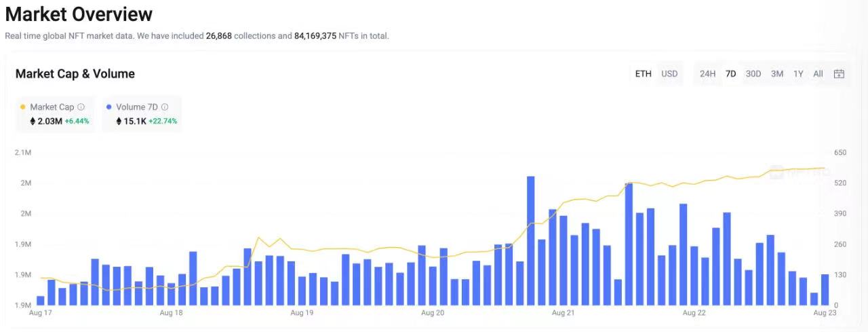Select the 30D time range
Screen dimensions: 868x332
753,74
